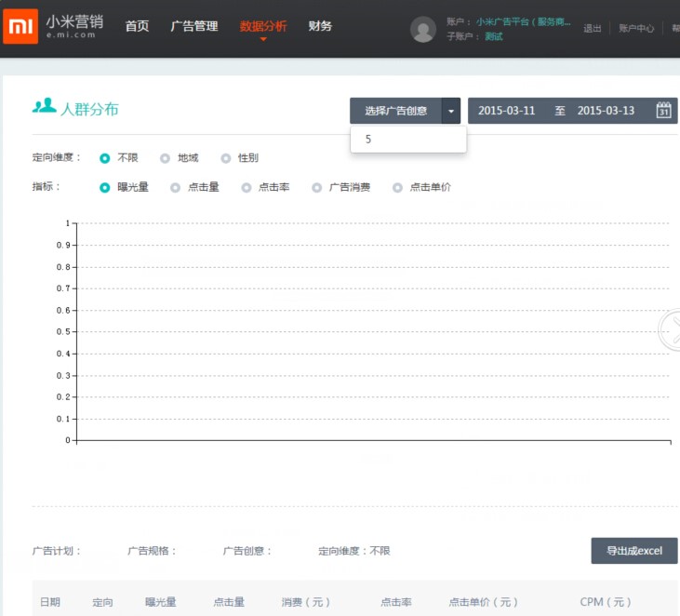680x616 pixels.
Task: Go to 广告管理 in top navigation
Action: pyautogui.click(x=194, y=26)
